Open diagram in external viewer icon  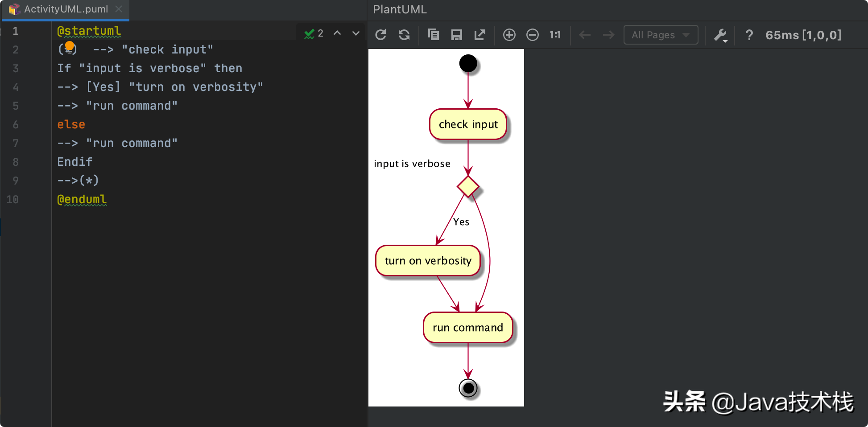coord(480,35)
